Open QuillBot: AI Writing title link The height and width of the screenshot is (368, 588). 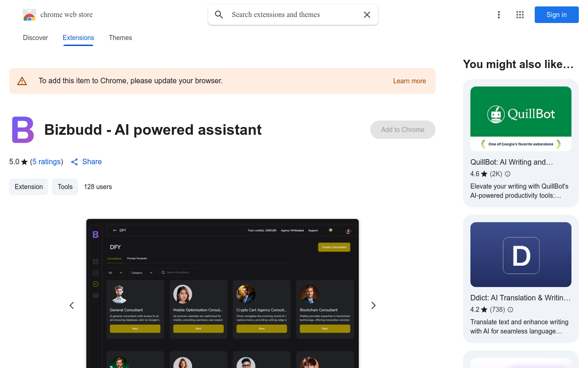512,162
